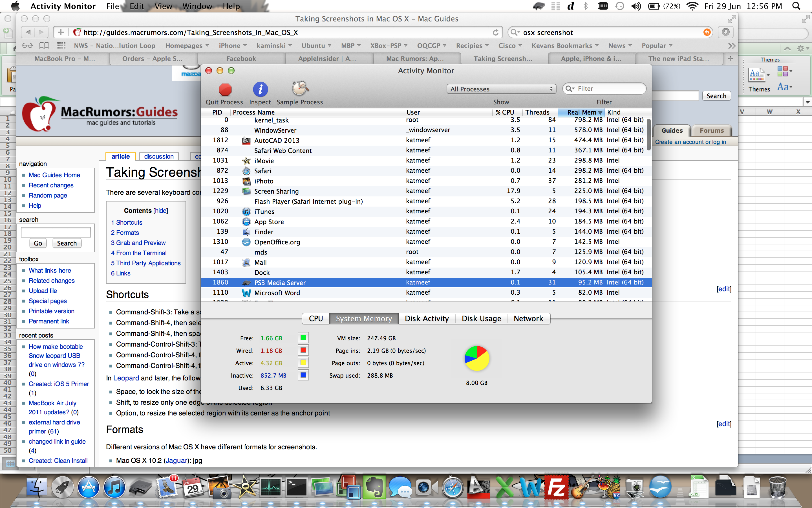Viewport: 812px width, 508px height.
Task: Open the Reading List glasses icon
Action: (x=28, y=45)
